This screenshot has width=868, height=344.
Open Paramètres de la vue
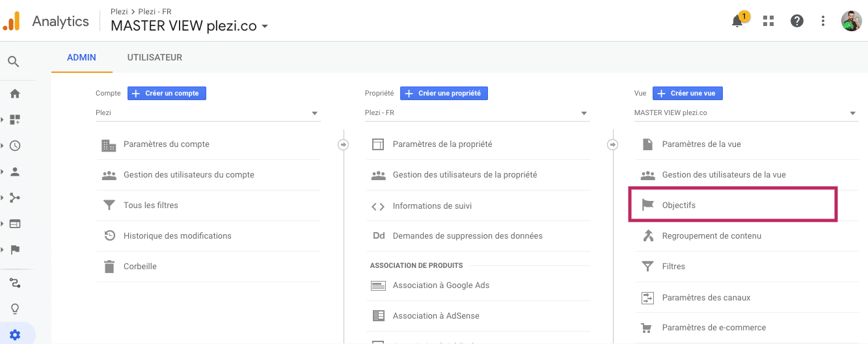click(x=746, y=144)
